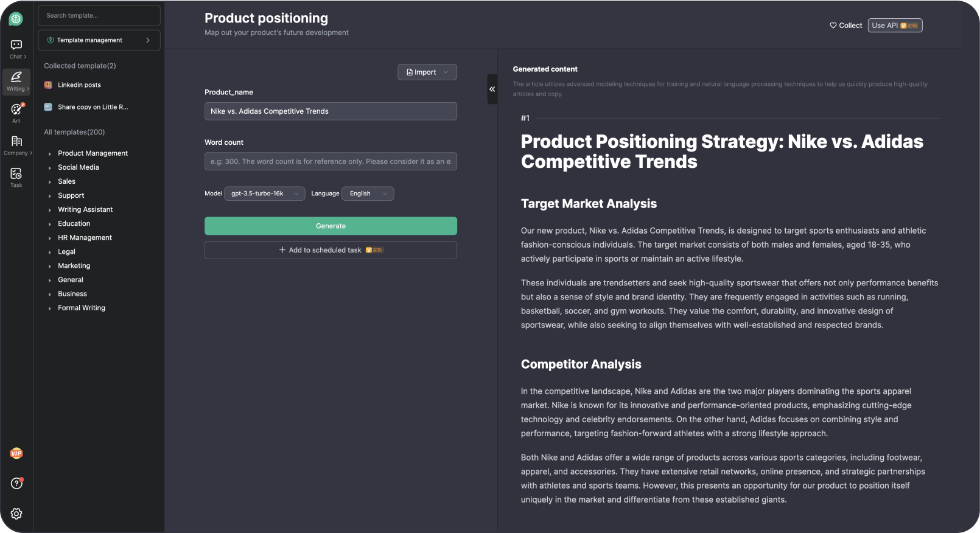Click Add to scheduled task button
Image resolution: width=980 pixels, height=533 pixels.
331,250
